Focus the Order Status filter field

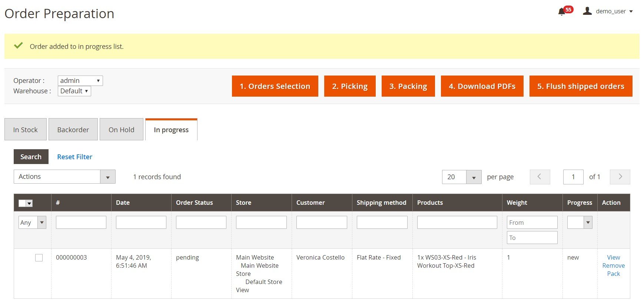click(201, 222)
